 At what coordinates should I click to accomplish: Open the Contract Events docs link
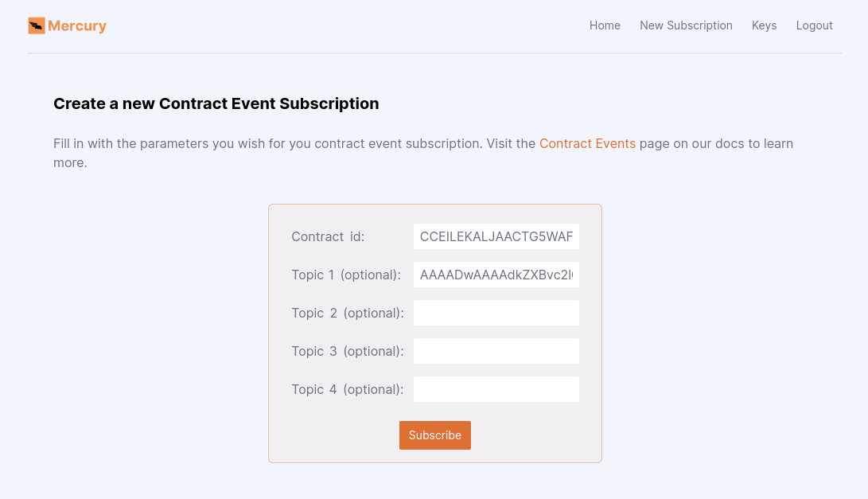(587, 143)
